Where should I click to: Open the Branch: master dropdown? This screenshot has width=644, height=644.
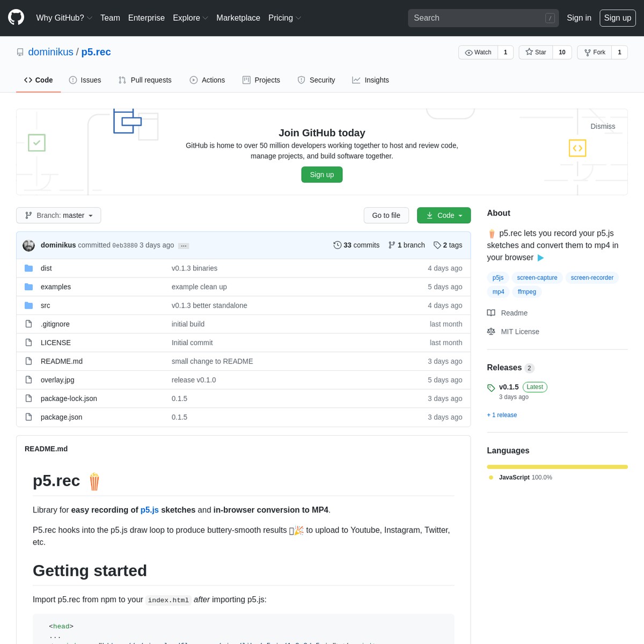tap(58, 215)
